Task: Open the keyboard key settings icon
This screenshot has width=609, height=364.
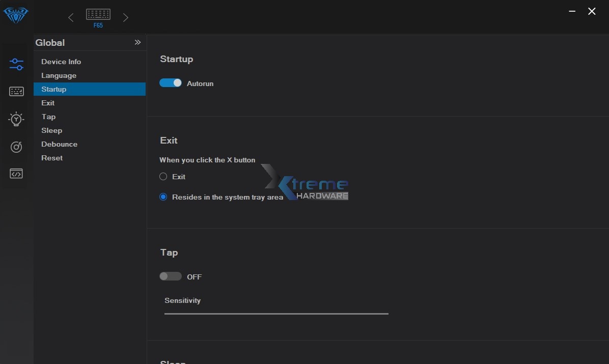Action: 16,92
